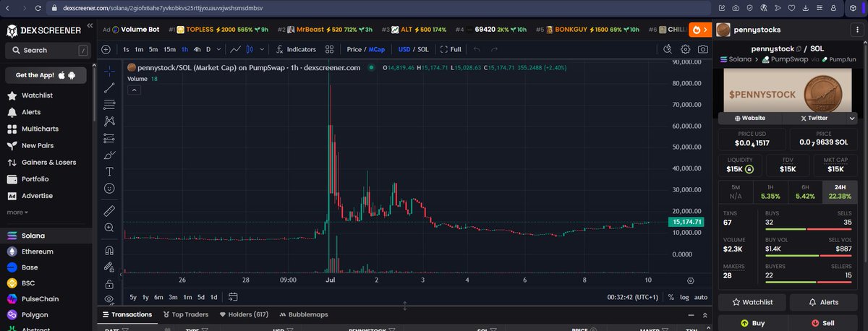The image size is (868, 331).
Task: Set chart interval to 5m
Action: coord(153,49)
